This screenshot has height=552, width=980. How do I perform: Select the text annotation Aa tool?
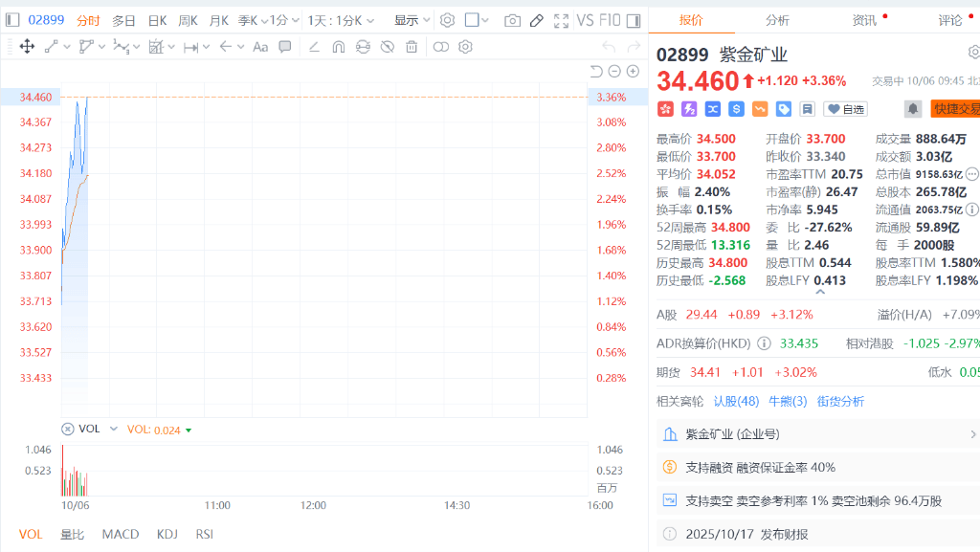(260, 46)
